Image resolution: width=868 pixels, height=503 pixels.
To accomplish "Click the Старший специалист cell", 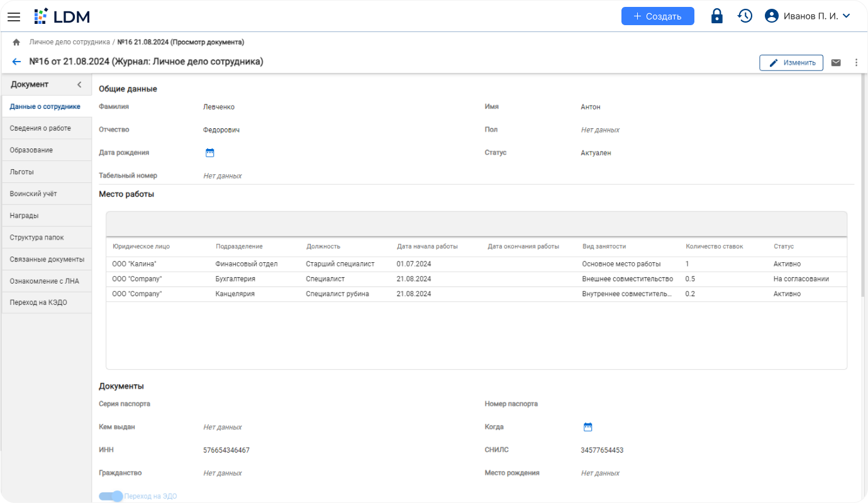I will (x=340, y=264).
